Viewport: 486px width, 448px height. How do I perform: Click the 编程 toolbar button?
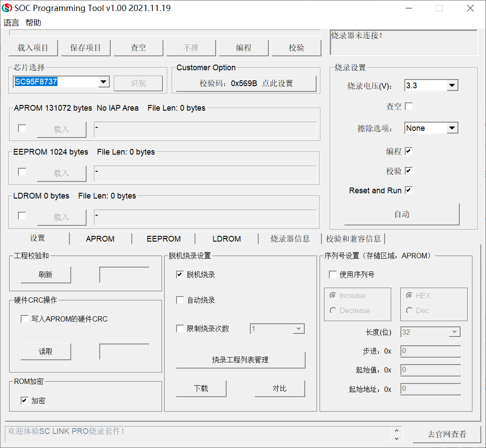point(244,48)
